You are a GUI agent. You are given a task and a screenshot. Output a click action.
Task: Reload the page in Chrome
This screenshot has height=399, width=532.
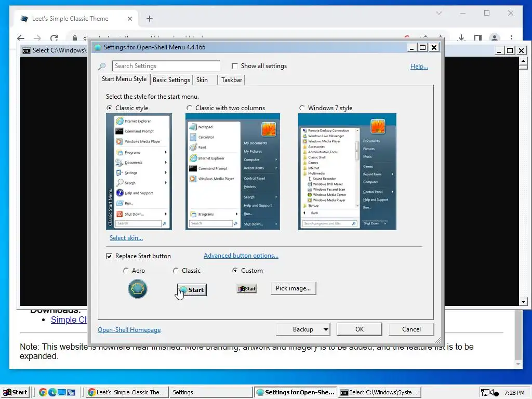coord(54,38)
